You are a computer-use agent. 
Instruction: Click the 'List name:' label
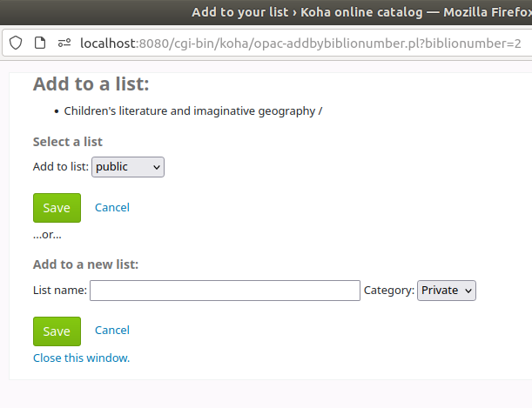pyautogui.click(x=59, y=290)
